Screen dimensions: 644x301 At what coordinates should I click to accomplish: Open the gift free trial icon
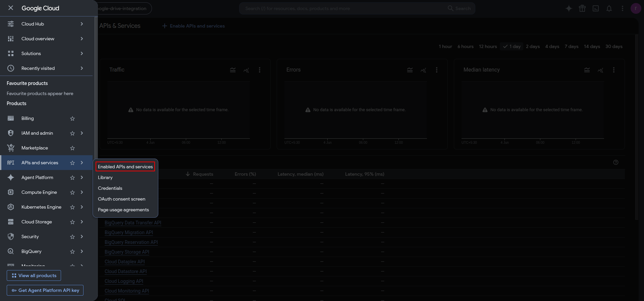point(582,8)
